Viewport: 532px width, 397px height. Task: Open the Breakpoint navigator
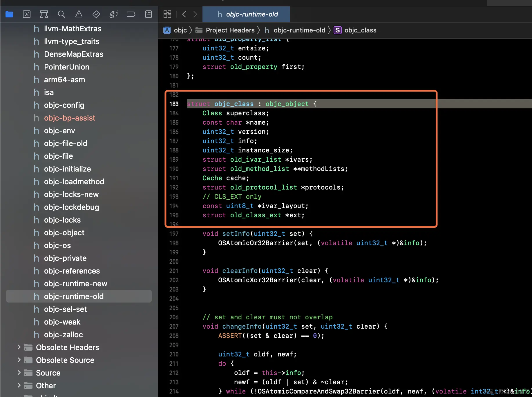coord(131,14)
